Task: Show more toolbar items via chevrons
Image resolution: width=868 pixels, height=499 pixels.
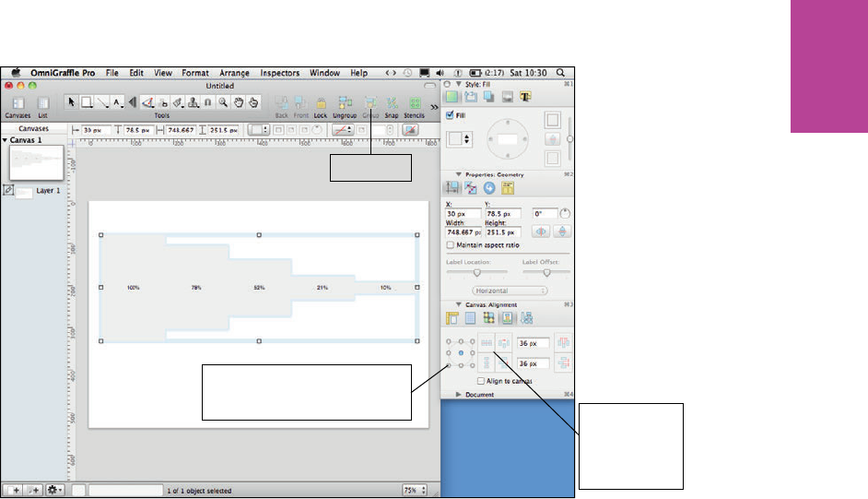Action: [x=434, y=107]
